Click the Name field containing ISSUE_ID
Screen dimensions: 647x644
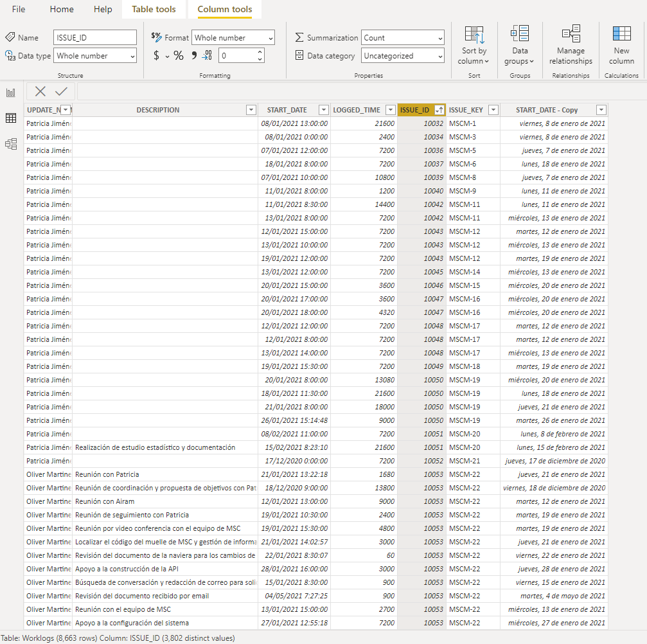95,37
